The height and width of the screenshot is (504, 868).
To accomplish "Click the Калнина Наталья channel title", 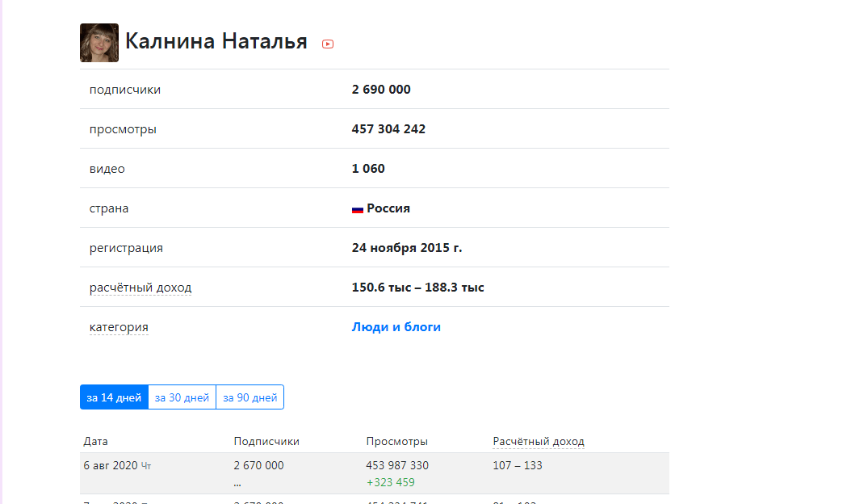I will (216, 41).
